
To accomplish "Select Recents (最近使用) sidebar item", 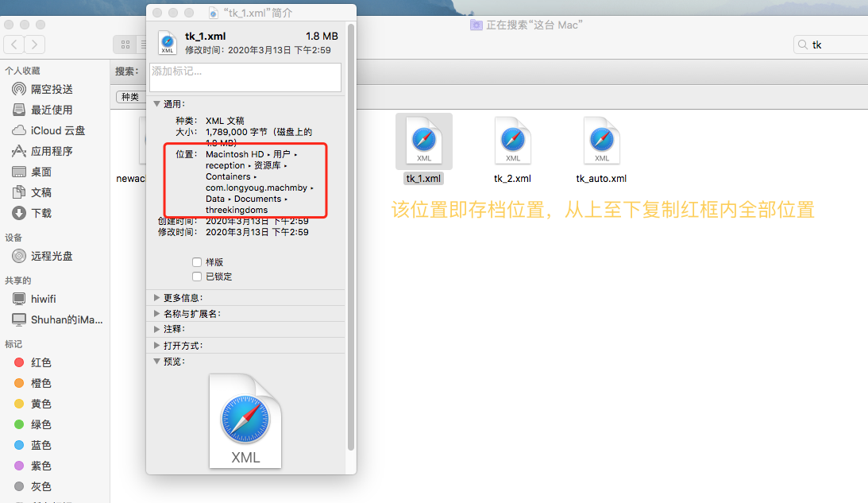I will 43,110.
